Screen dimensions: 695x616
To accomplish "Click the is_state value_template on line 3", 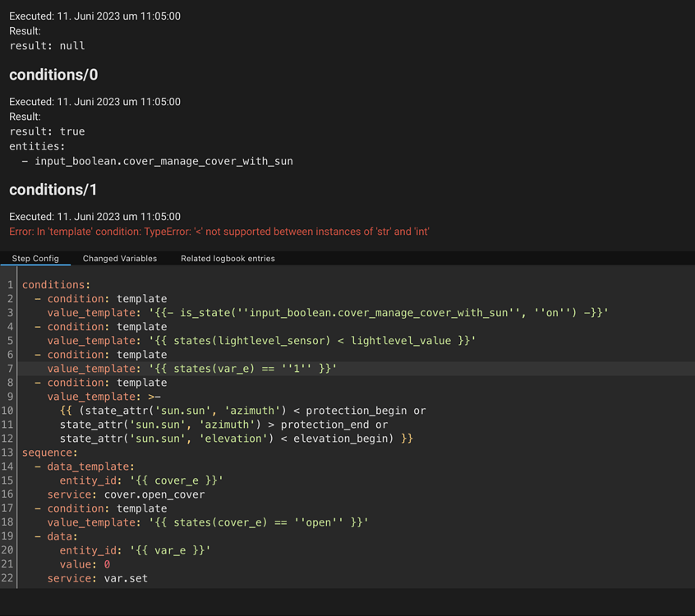I will click(x=327, y=313).
